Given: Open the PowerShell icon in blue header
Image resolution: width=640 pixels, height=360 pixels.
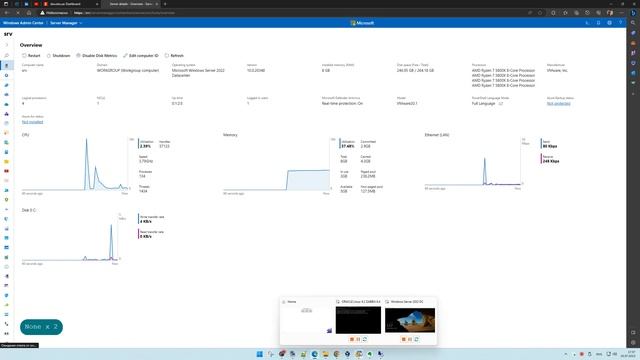Looking at the screenshot, I should (587, 23).
